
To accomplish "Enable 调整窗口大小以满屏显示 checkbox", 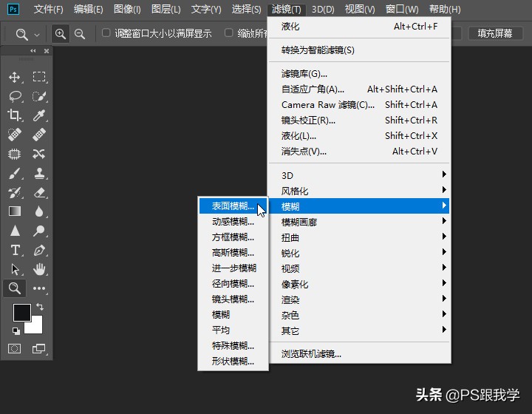I will tap(106, 33).
